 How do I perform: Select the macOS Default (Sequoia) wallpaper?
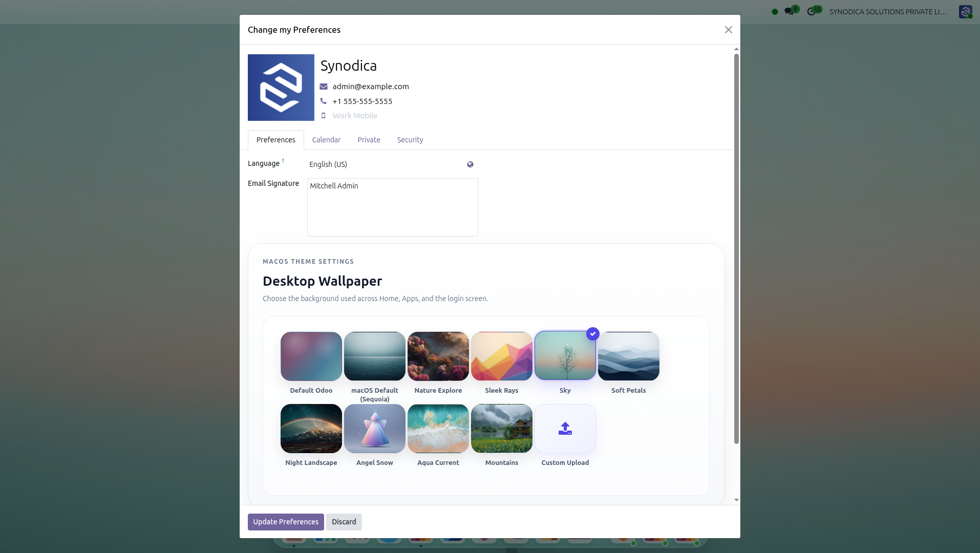click(x=375, y=356)
